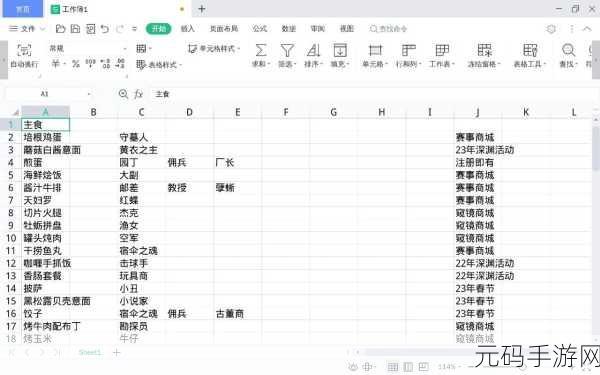Select the 工作簿1 document tab
This screenshot has width=600, height=375.
click(118, 9)
